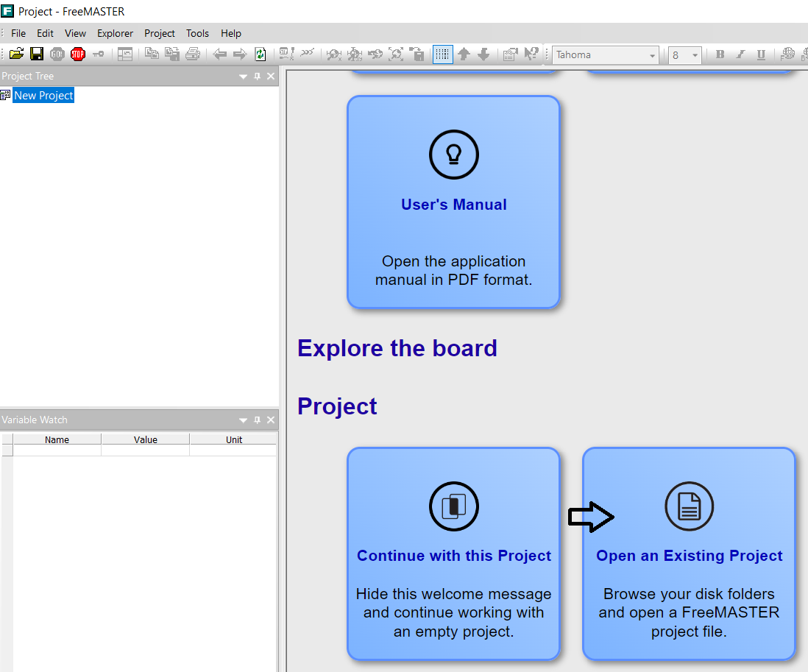Click the Name column header in Variable Watch
The height and width of the screenshot is (672, 808).
[57, 439]
